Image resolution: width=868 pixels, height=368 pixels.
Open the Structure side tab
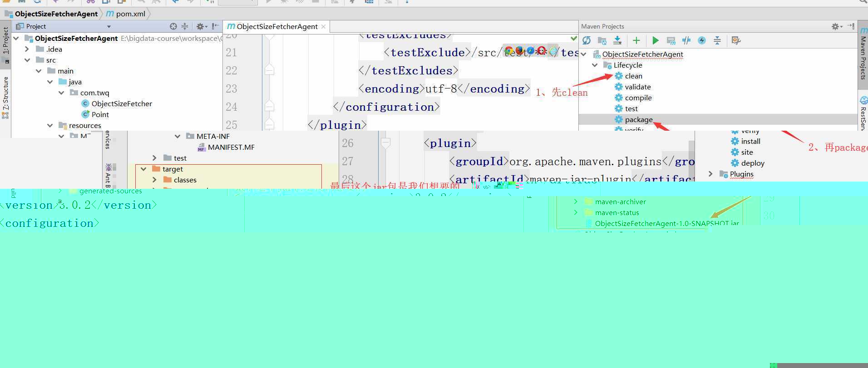pyautogui.click(x=5, y=97)
